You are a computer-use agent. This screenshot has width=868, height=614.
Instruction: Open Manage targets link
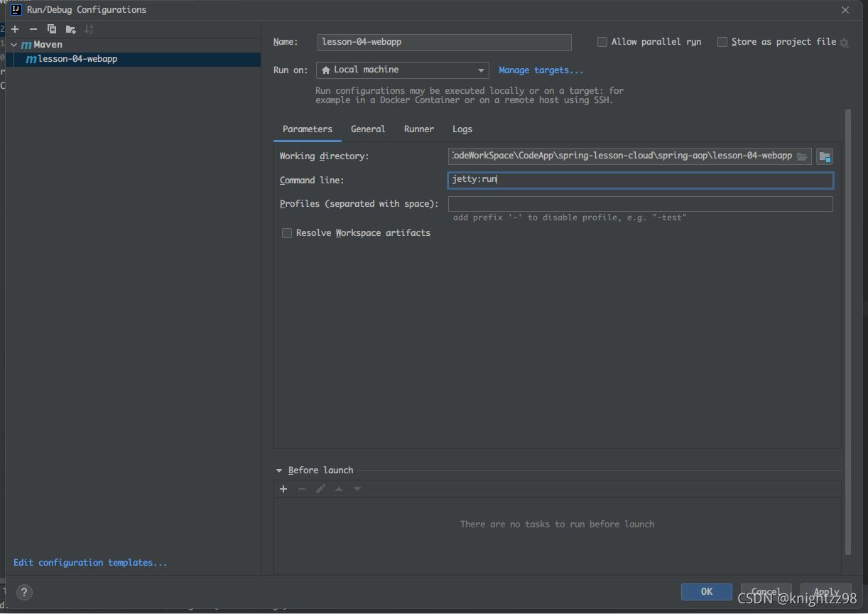541,70
